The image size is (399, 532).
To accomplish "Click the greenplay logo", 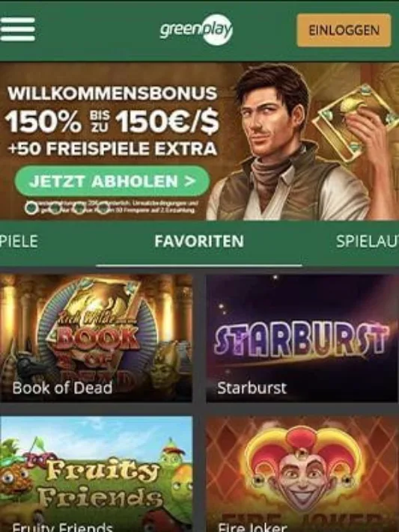I will [x=196, y=29].
